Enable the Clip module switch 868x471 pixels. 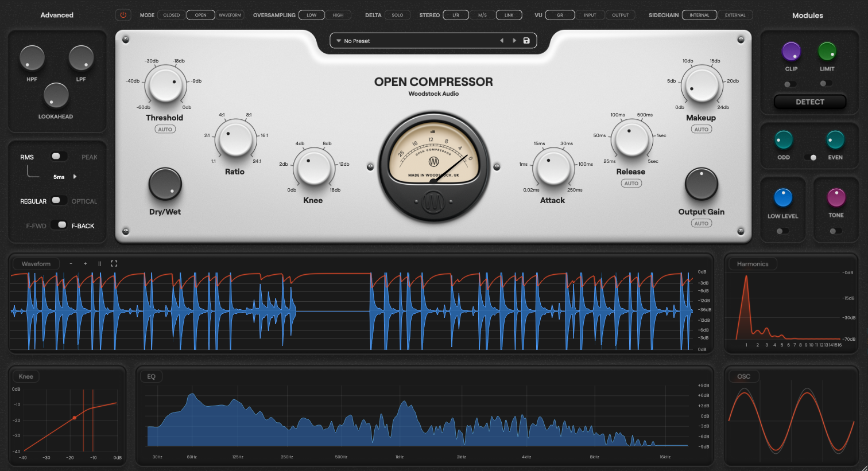(x=790, y=84)
